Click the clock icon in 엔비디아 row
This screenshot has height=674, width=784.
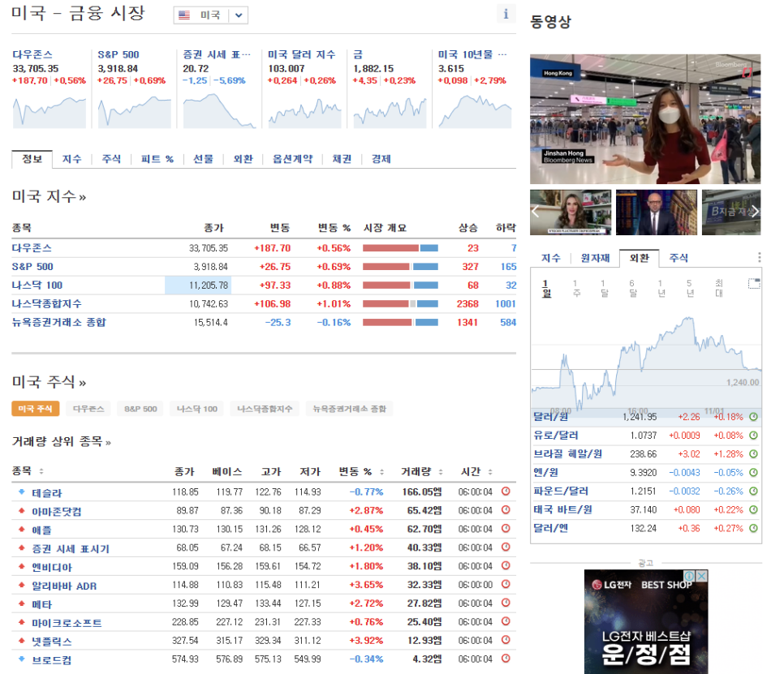(x=506, y=565)
